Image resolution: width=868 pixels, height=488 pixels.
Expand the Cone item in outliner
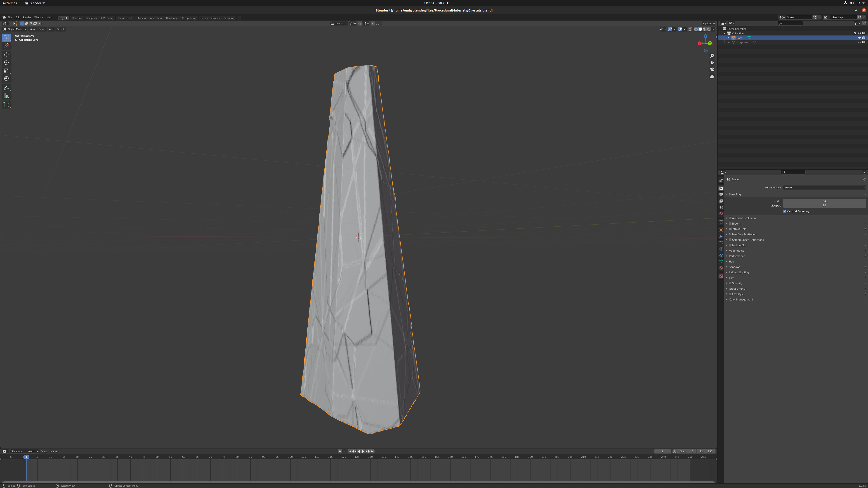(x=729, y=38)
